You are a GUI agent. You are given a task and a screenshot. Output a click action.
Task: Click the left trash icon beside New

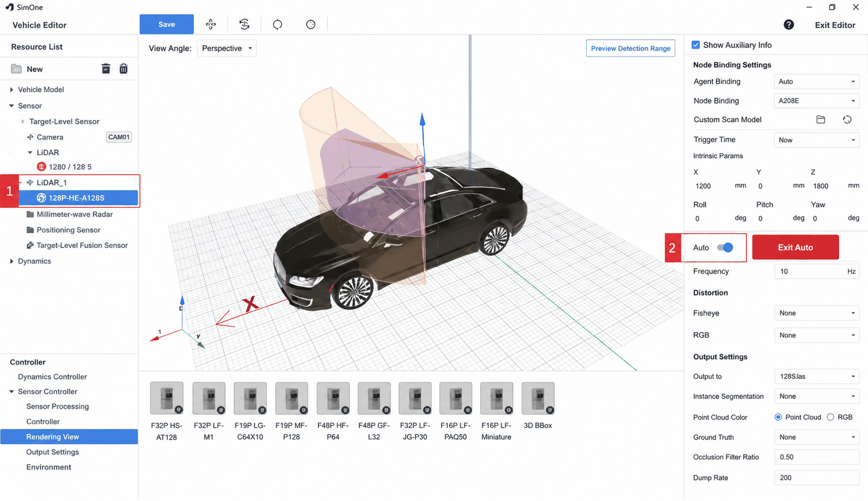click(106, 69)
